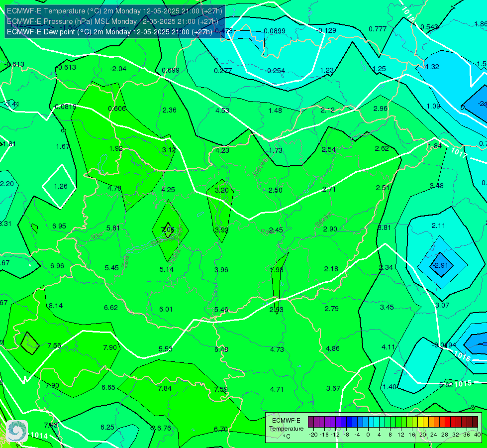487x448 pixels.
Task: Click the 6.48 value
Action: 221,349
